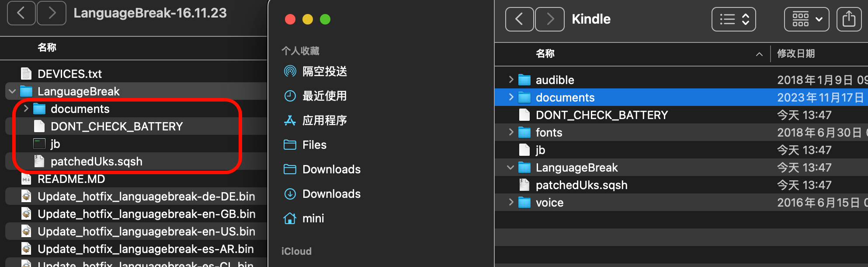Sort by date modified (修改日期) column
Screen dimensions: 868x267
click(795, 54)
